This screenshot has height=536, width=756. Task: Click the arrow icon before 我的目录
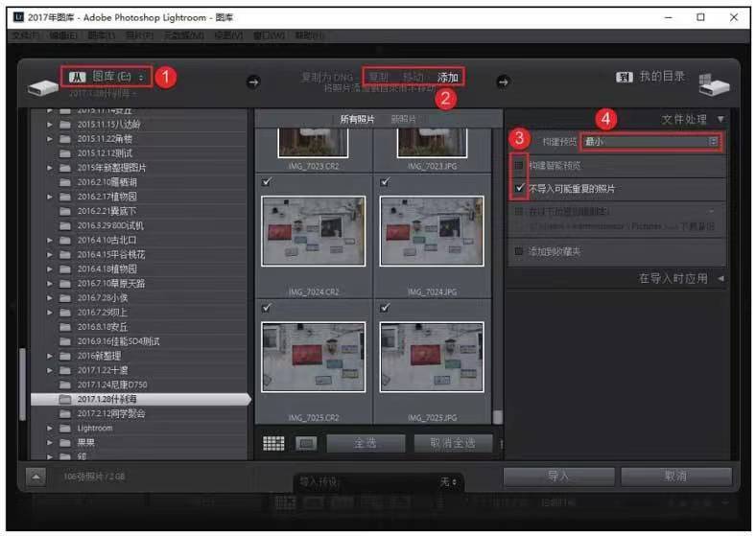pos(503,82)
